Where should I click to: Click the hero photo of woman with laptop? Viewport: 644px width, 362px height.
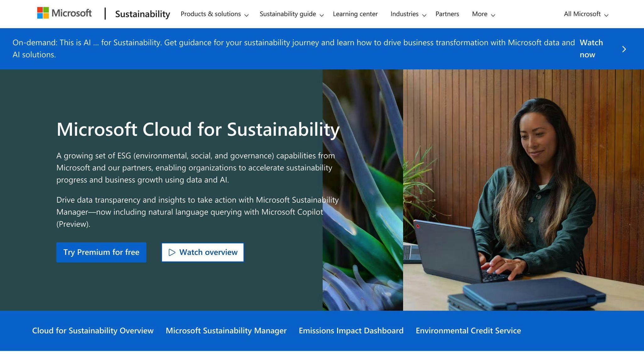(x=523, y=190)
